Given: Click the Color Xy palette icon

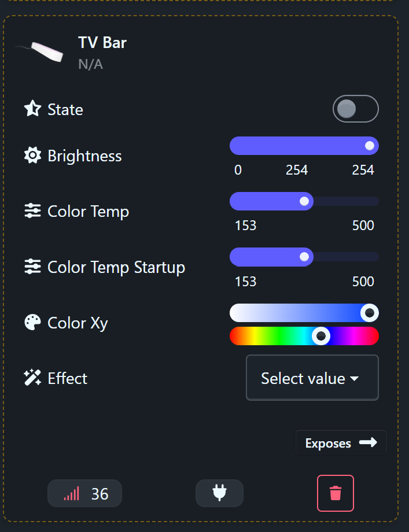Looking at the screenshot, I should 32,322.
